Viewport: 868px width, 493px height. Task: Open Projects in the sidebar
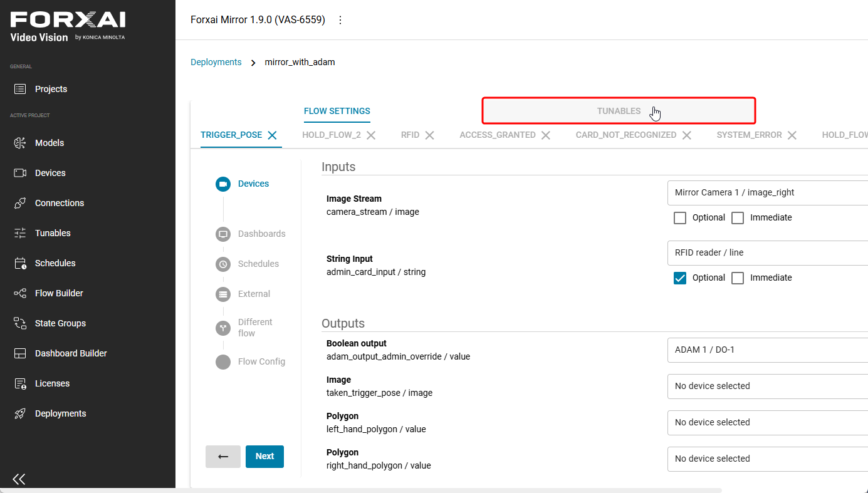coord(51,89)
